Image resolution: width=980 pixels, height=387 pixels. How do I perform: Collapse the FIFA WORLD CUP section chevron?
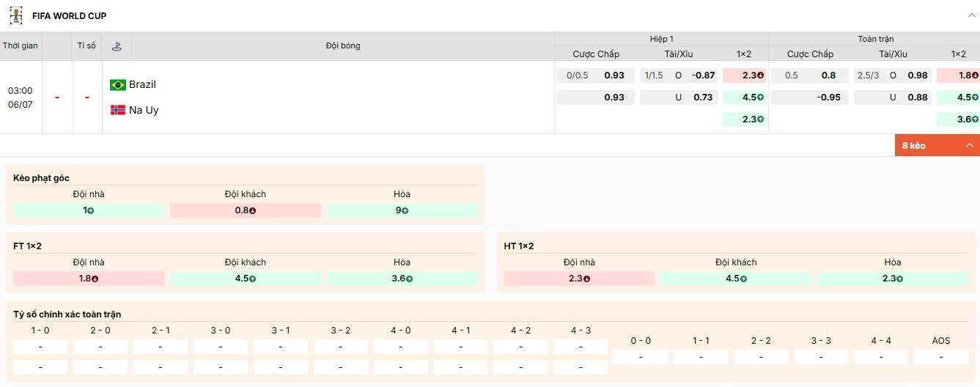click(971, 15)
